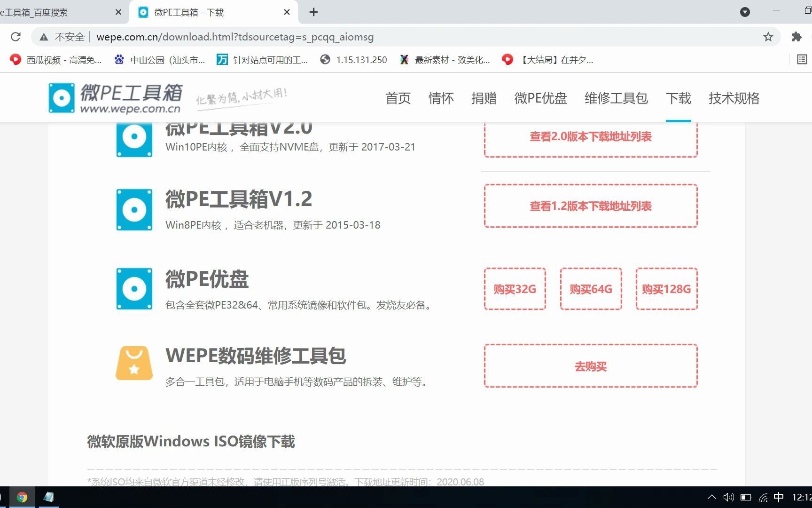The height and width of the screenshot is (508, 812).
Task: Click the 不安全 security warning icon
Action: click(44, 37)
